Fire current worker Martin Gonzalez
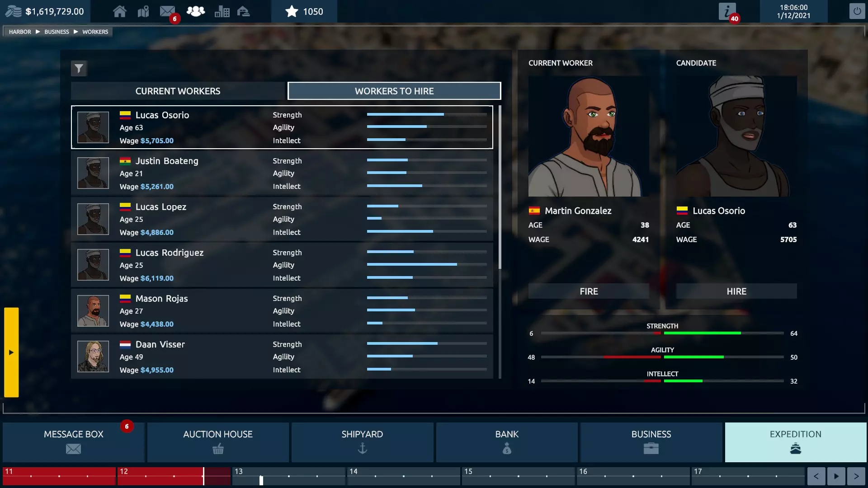 point(588,291)
